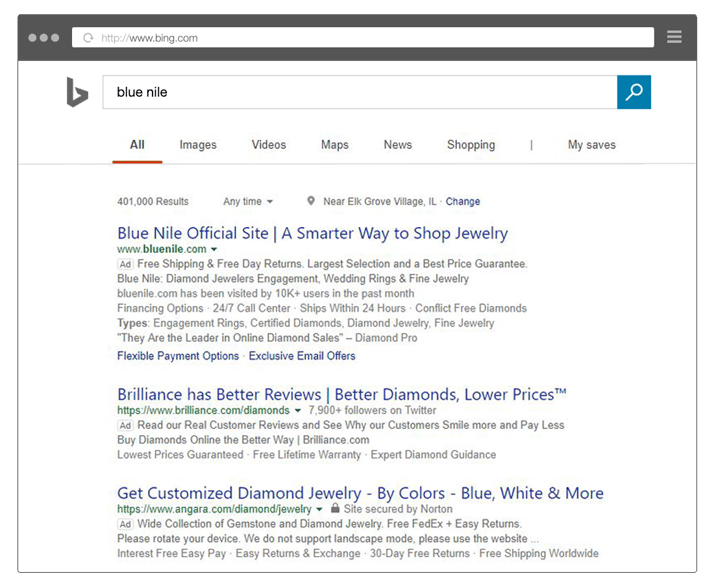The height and width of the screenshot is (587, 714).
Task: Expand the www.bluenile.com URL arrow
Action: [214, 249]
